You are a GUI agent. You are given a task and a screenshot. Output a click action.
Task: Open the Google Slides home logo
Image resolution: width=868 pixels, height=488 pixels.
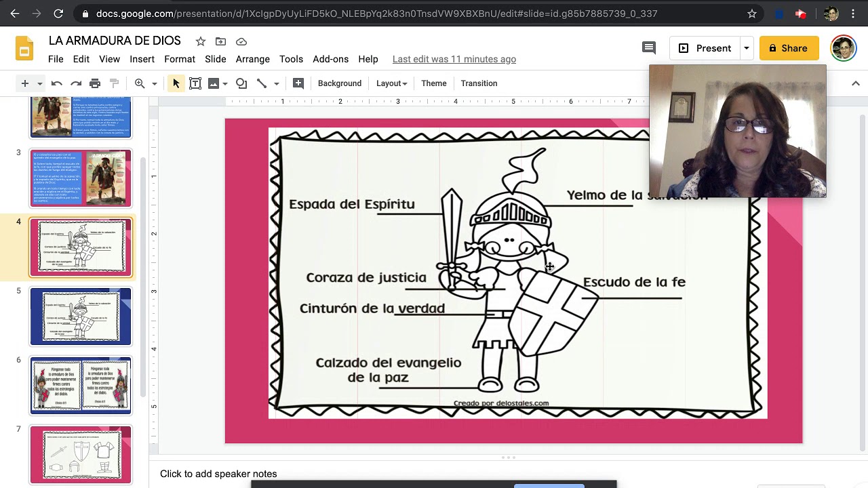point(24,49)
